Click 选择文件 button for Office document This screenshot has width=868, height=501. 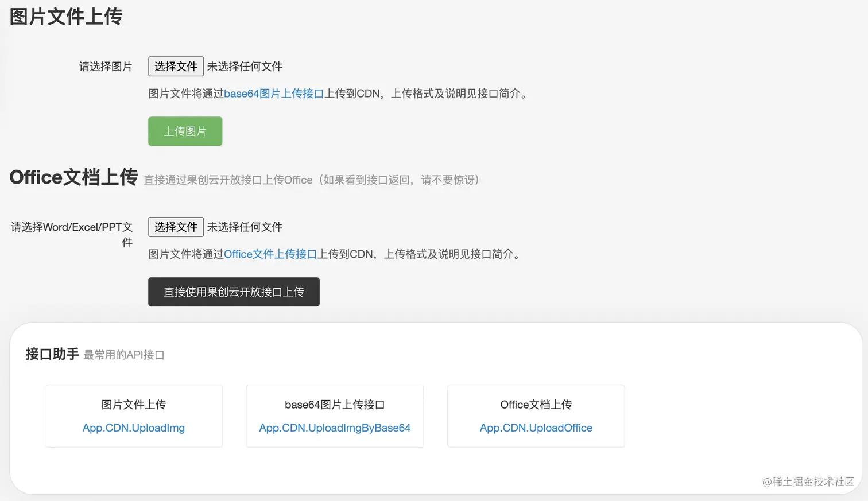coord(176,227)
